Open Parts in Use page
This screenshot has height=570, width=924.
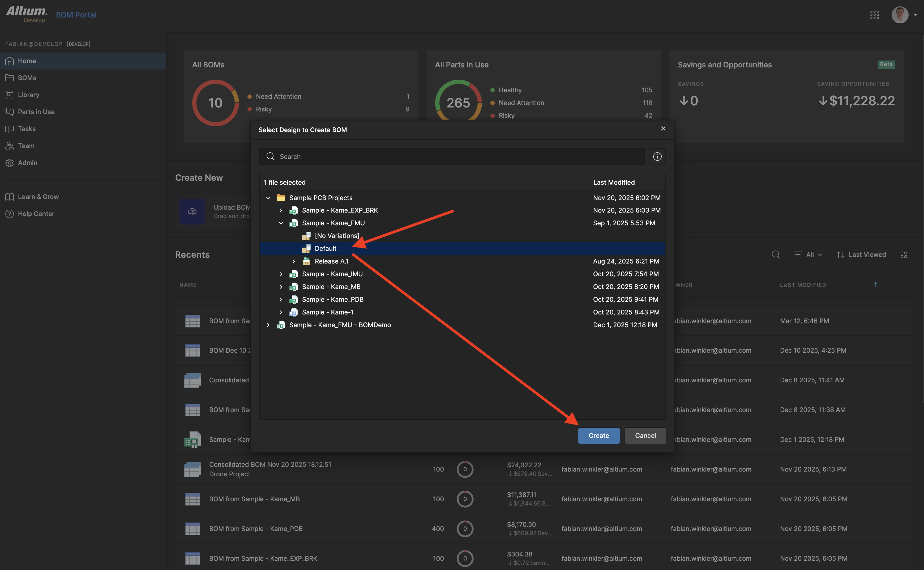click(83, 112)
